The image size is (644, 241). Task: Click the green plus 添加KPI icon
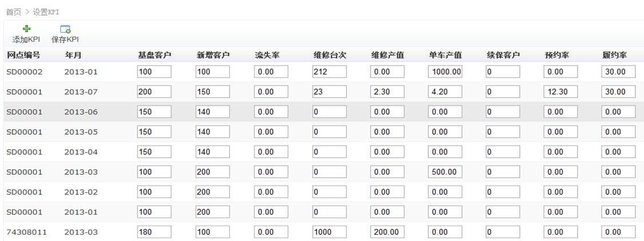coord(26,29)
